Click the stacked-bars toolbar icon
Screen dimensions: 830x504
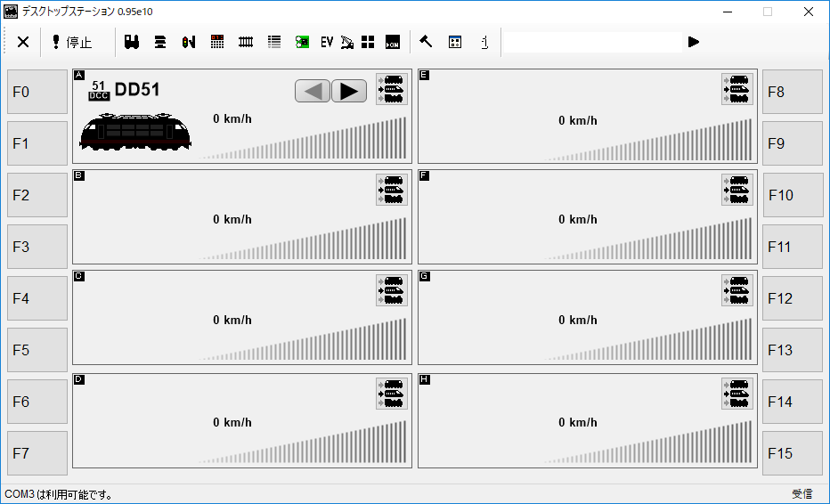(x=160, y=42)
